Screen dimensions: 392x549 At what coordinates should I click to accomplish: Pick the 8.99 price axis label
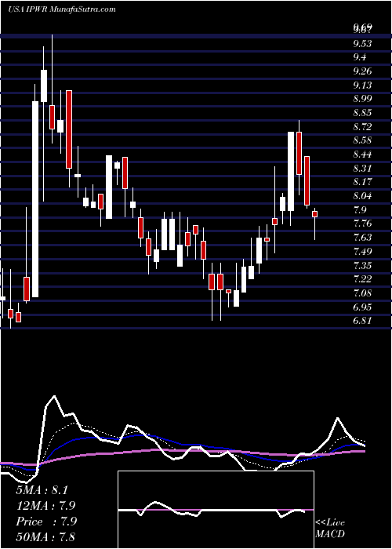coord(362,99)
